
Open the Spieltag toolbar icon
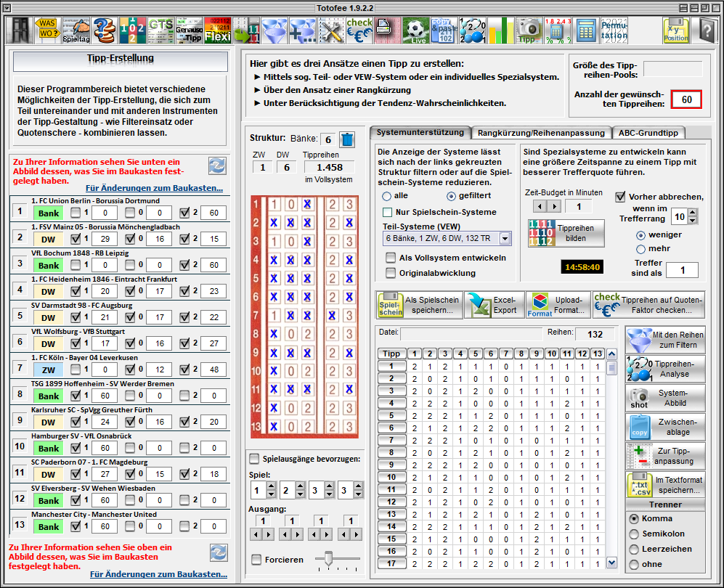click(x=76, y=30)
